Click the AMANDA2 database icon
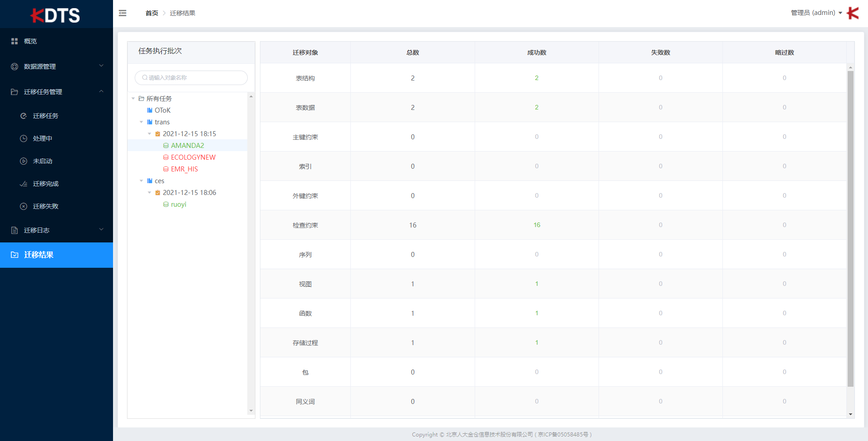 click(166, 146)
